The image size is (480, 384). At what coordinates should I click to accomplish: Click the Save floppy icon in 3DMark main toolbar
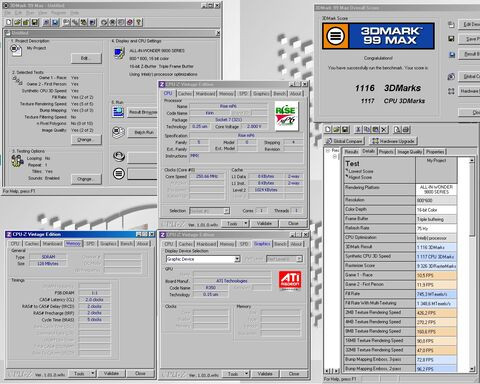coord(34,22)
